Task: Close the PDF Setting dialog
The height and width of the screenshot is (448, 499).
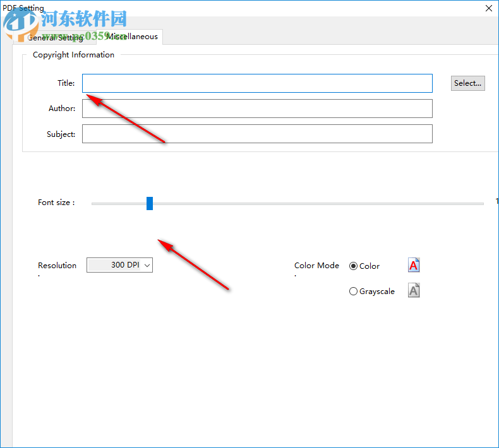Action: click(x=489, y=8)
